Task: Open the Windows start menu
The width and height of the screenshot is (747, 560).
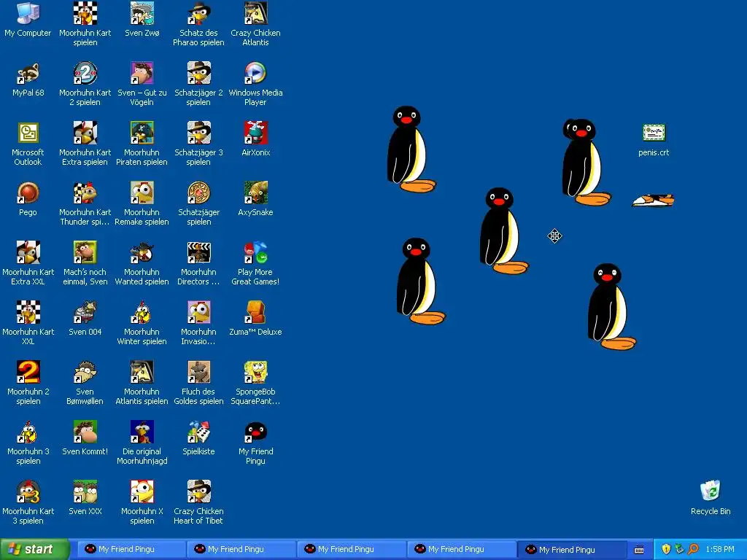Action: point(34,550)
